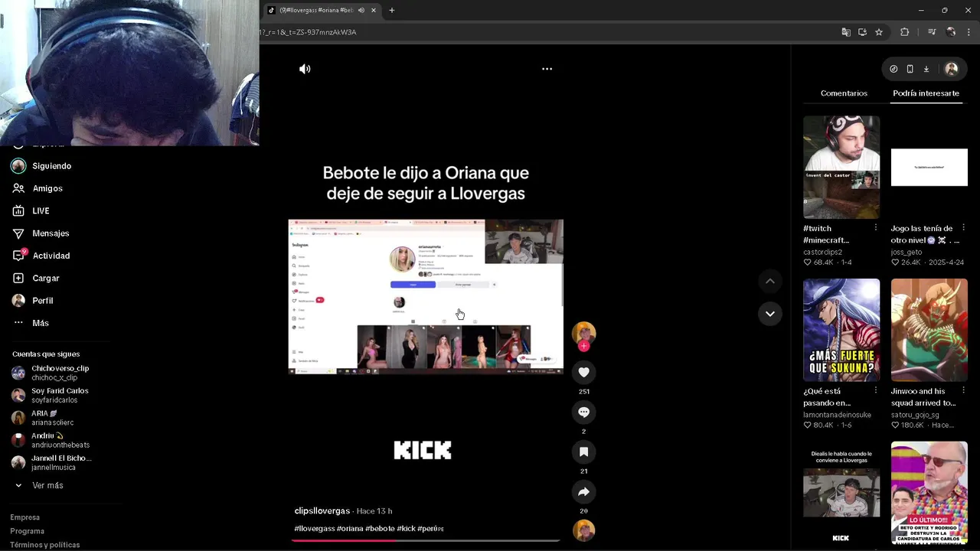Open comments via the speech bubble icon
This screenshot has width=980, height=551.
(x=583, y=412)
